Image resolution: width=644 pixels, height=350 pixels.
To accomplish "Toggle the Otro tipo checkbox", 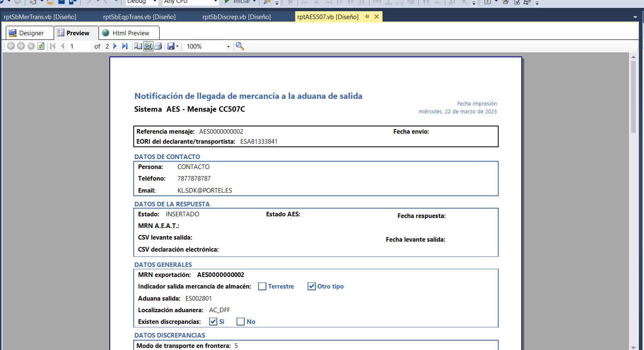I will coord(311,286).
